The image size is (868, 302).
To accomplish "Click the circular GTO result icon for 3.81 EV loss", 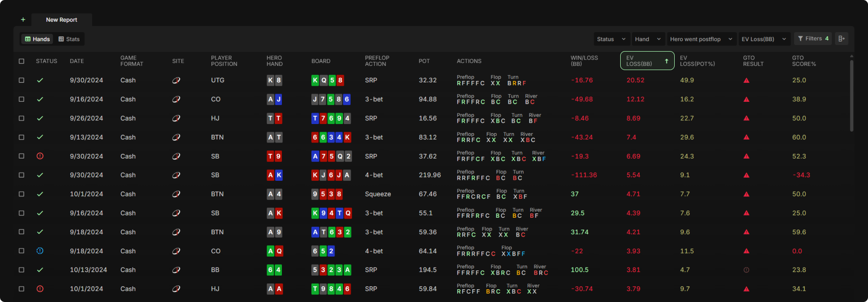I will pos(746,270).
